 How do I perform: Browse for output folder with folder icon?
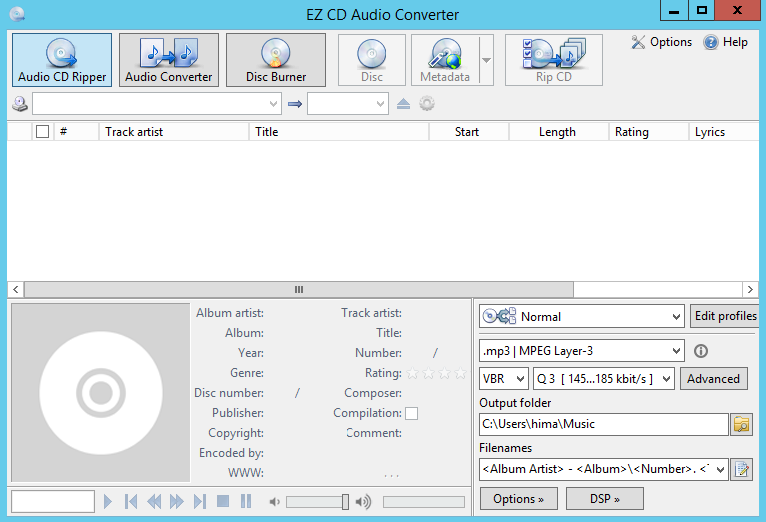coord(742,424)
